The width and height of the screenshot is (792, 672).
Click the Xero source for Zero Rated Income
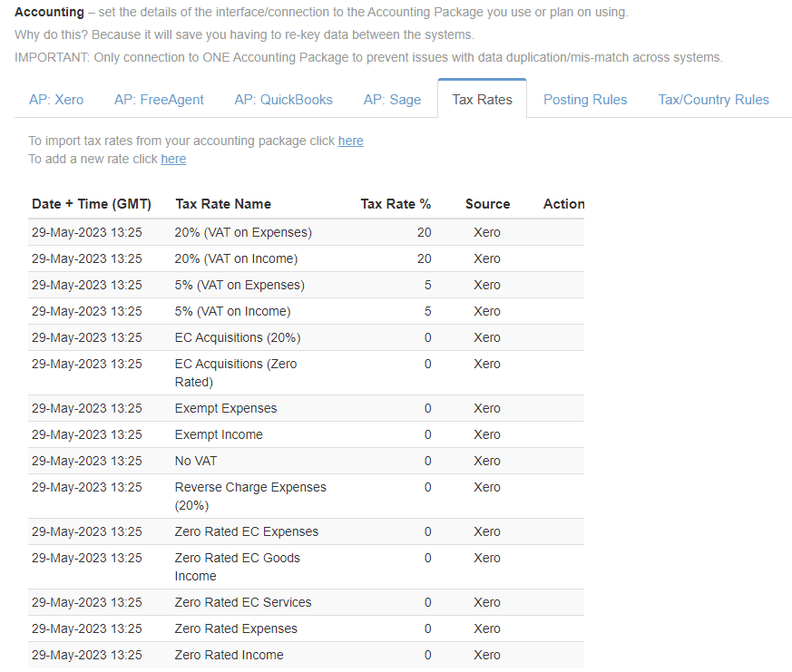point(487,655)
